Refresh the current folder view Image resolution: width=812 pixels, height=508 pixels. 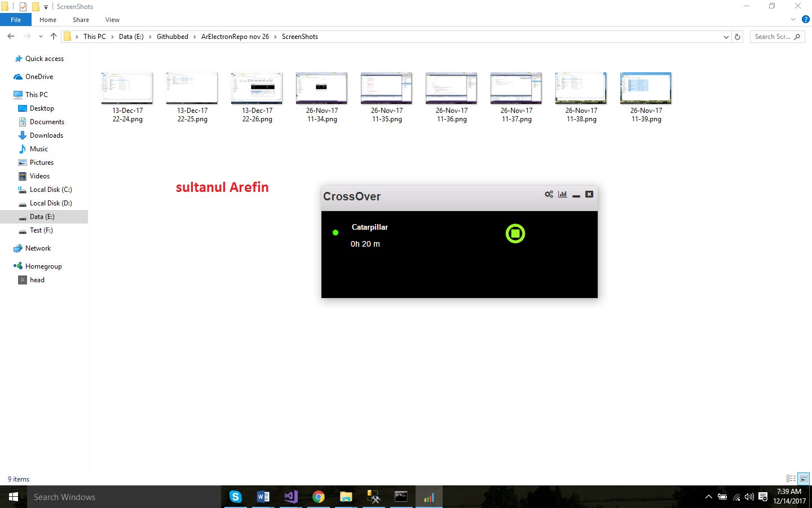[737, 37]
